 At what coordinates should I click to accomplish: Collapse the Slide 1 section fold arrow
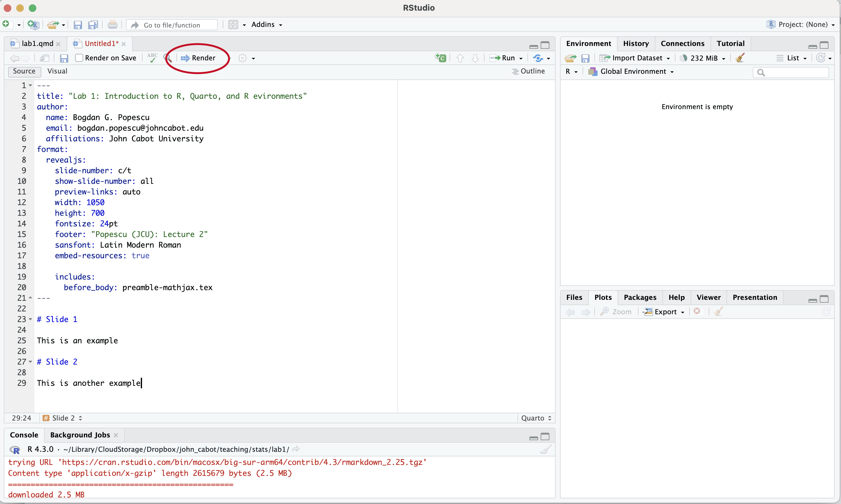(x=31, y=319)
